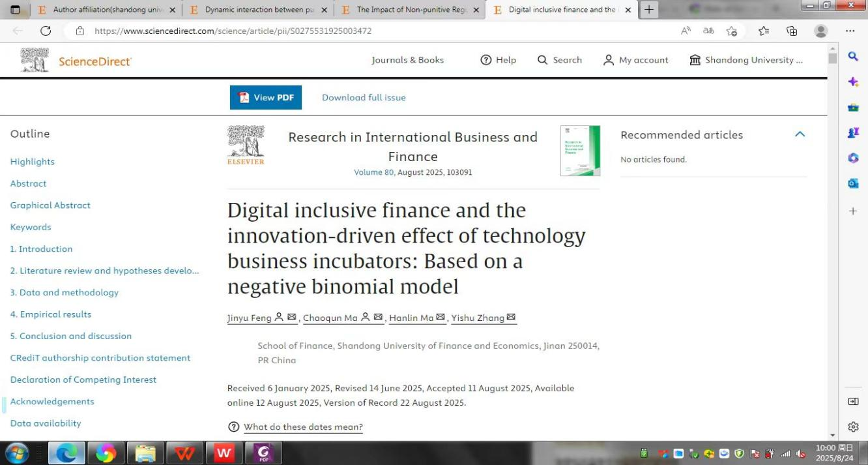Click the View PDF button
Viewport: 868px width, 465px height.
coord(266,97)
